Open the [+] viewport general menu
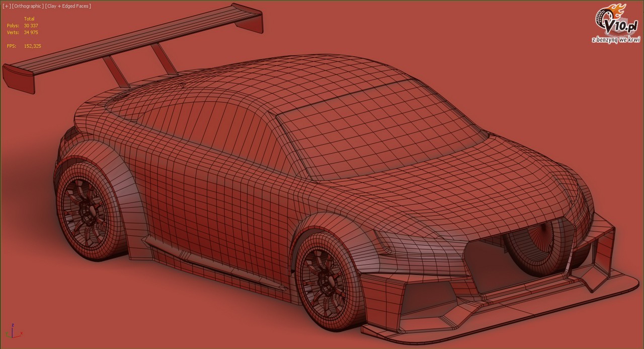 point(7,6)
